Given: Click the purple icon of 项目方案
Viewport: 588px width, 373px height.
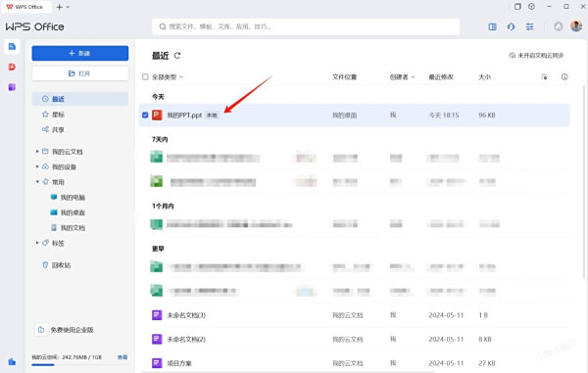Looking at the screenshot, I should pos(157,363).
